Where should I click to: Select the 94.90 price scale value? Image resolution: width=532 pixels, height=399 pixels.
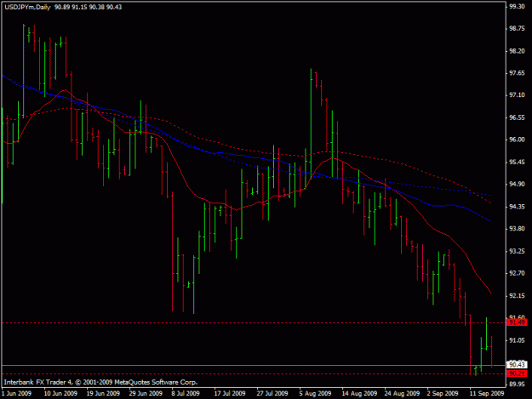[517, 184]
